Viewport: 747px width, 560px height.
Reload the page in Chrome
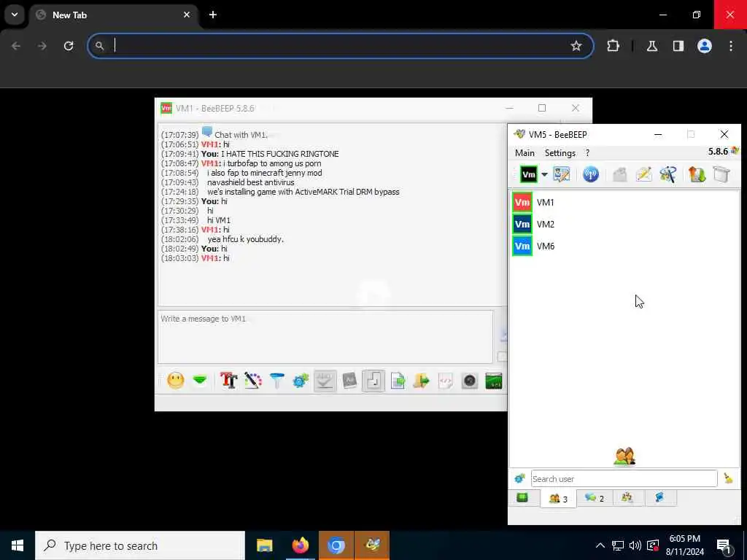pyautogui.click(x=69, y=46)
